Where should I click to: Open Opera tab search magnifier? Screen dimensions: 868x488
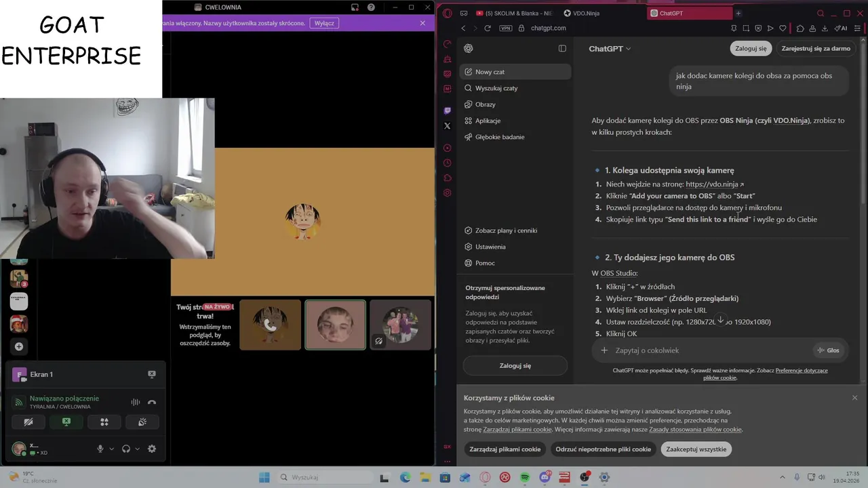point(821,13)
